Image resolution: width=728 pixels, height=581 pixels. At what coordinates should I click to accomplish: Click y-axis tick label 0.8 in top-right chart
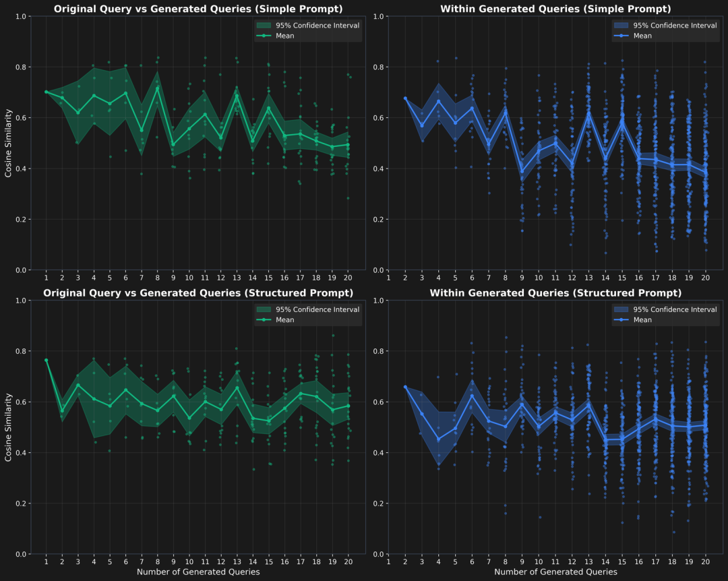[378, 67]
